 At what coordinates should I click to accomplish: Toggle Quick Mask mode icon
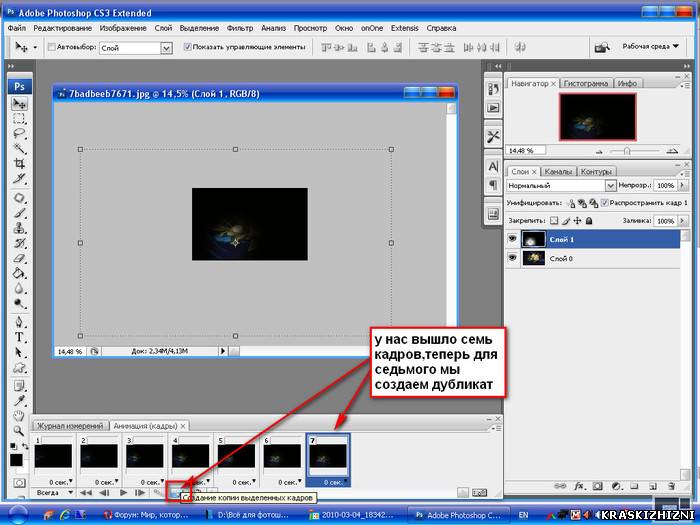coord(19,483)
